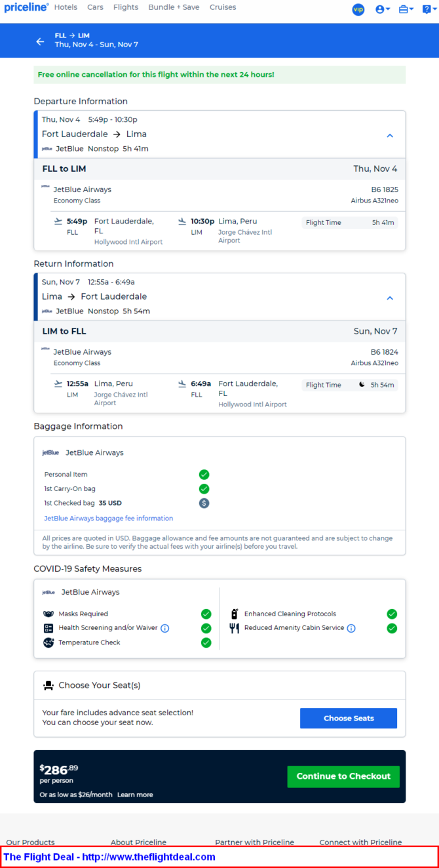Viewport: 439px width, 868px height.
Task: Open the Cruises tab
Action: click(x=223, y=7)
